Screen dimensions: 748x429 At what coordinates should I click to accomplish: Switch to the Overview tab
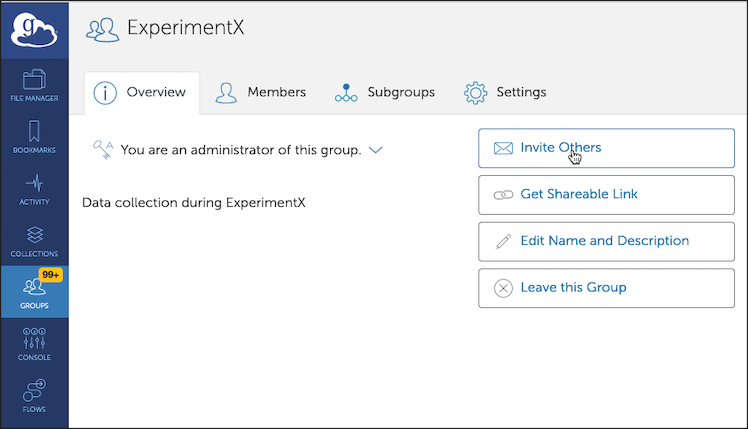point(141,93)
